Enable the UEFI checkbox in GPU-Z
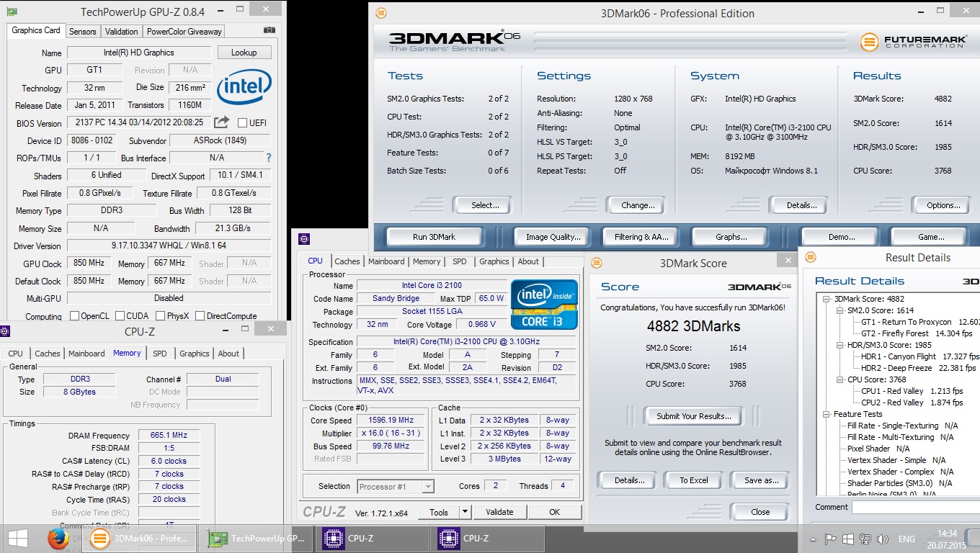 coord(242,122)
